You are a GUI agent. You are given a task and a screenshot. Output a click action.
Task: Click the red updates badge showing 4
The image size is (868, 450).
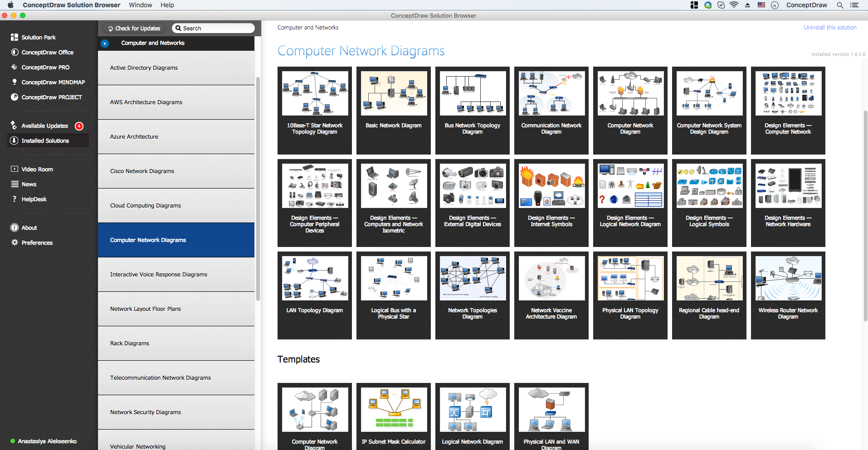click(x=79, y=126)
